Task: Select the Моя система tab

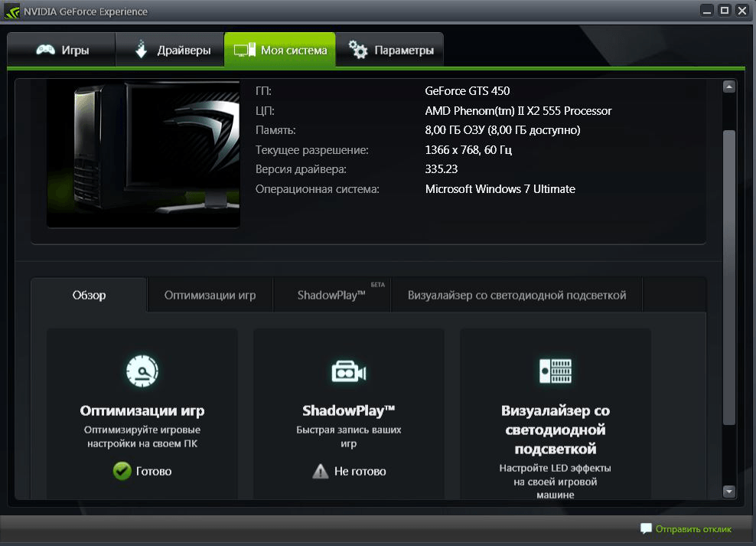Action: click(280, 51)
